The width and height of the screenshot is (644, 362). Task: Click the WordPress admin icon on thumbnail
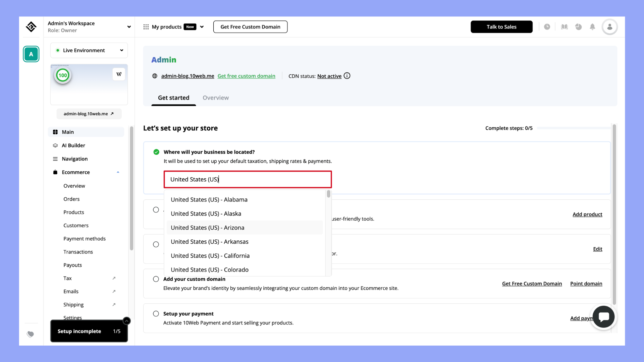coord(119,74)
